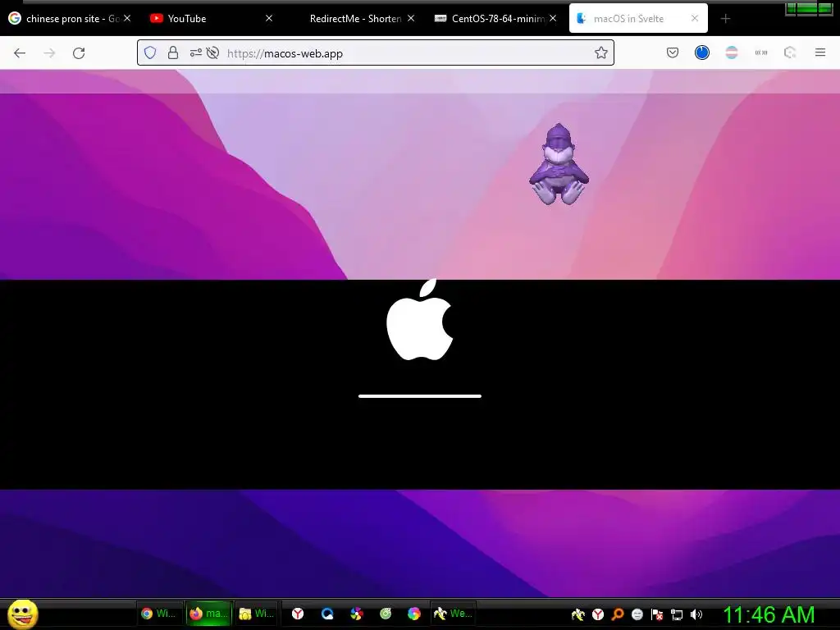840x630 pixels.
Task: Open the blue circle extension icon
Action: click(702, 52)
